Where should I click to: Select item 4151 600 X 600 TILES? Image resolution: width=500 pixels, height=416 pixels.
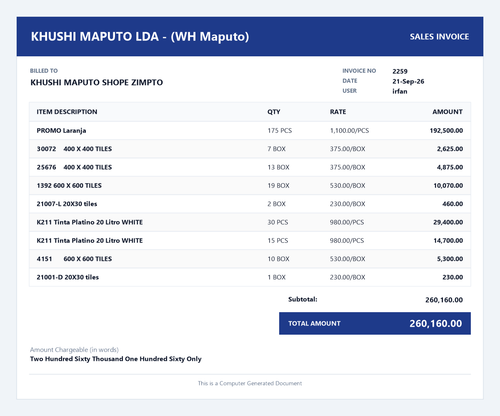click(x=74, y=259)
